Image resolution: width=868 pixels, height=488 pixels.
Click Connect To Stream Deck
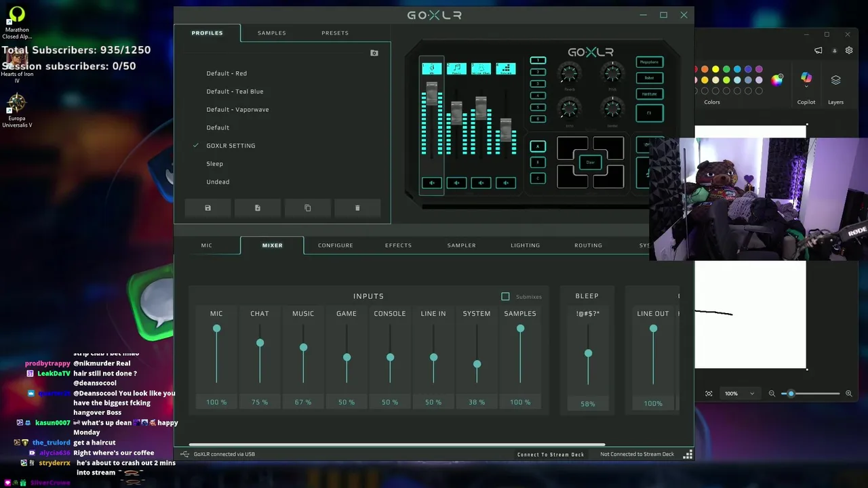pos(551,454)
